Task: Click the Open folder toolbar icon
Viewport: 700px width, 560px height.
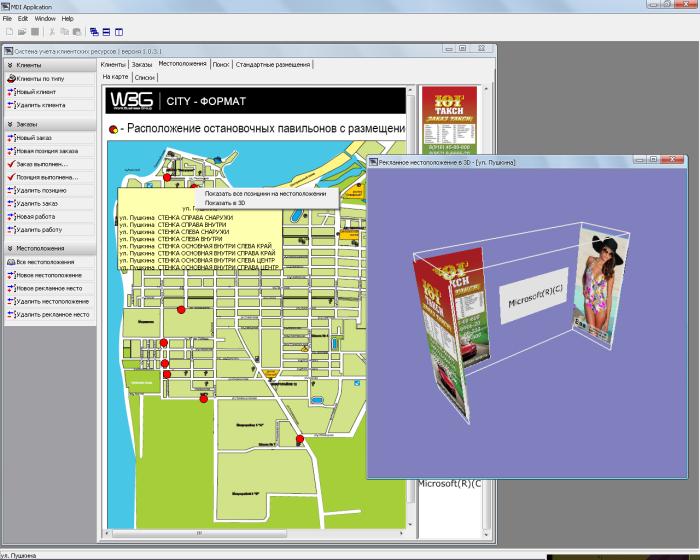Action: 22,32
